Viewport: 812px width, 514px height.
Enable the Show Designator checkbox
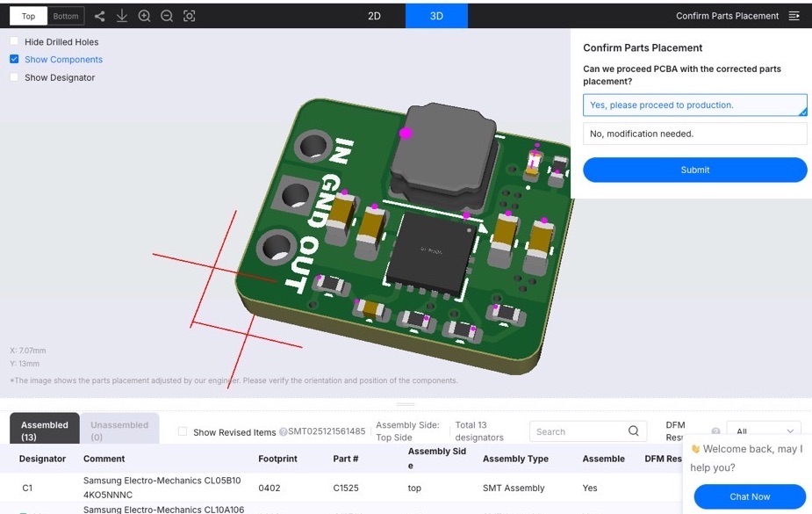(14, 77)
